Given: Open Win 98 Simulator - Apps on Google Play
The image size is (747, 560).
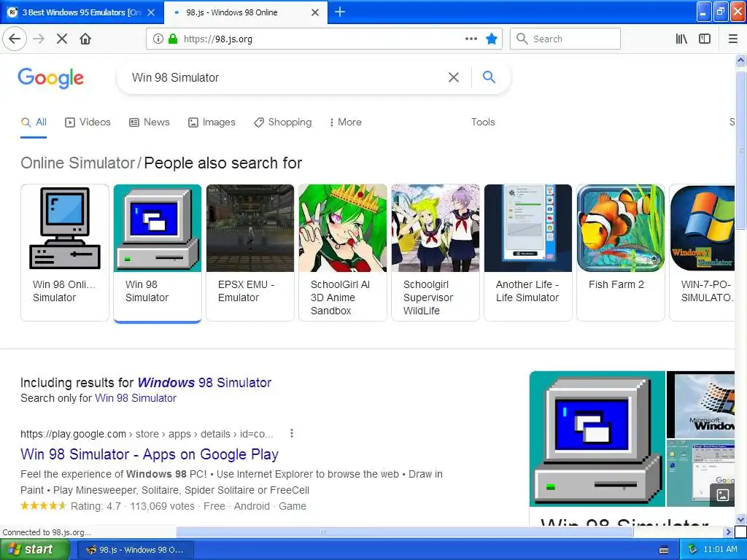Looking at the screenshot, I should [x=150, y=454].
